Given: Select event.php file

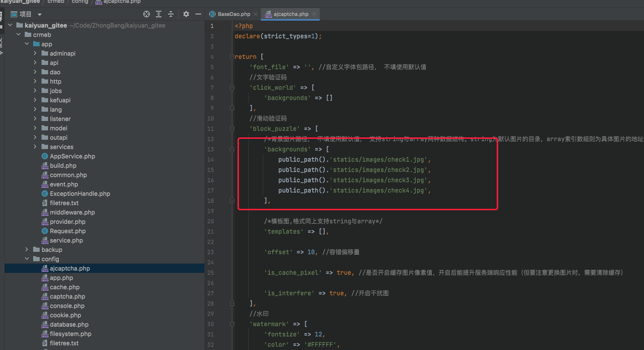Looking at the screenshot, I should [x=64, y=184].
